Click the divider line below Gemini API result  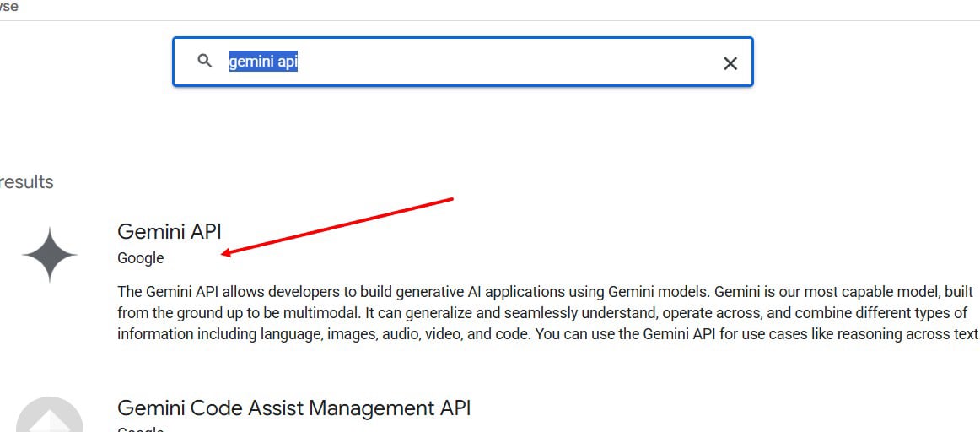[x=490, y=370]
